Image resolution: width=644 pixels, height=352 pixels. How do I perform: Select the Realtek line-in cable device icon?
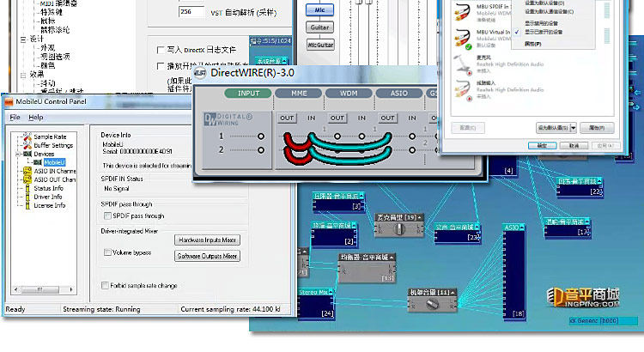[x=463, y=90]
